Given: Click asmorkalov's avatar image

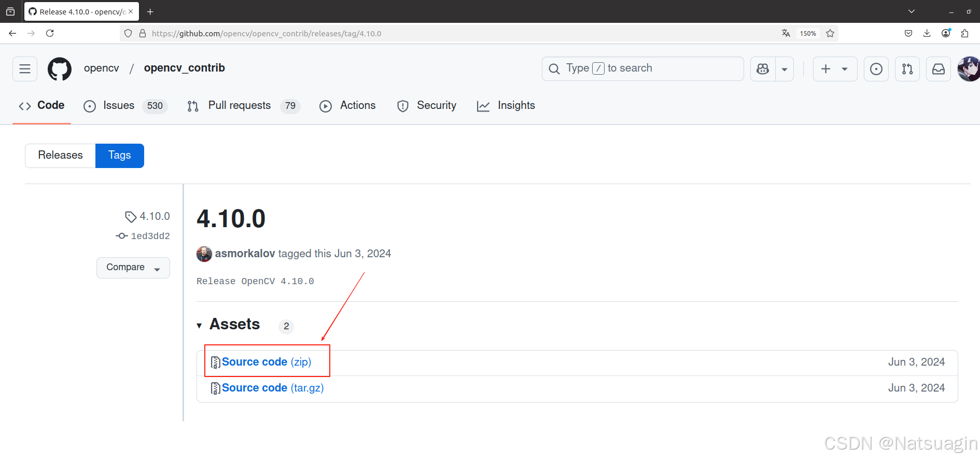Looking at the screenshot, I should [x=204, y=254].
